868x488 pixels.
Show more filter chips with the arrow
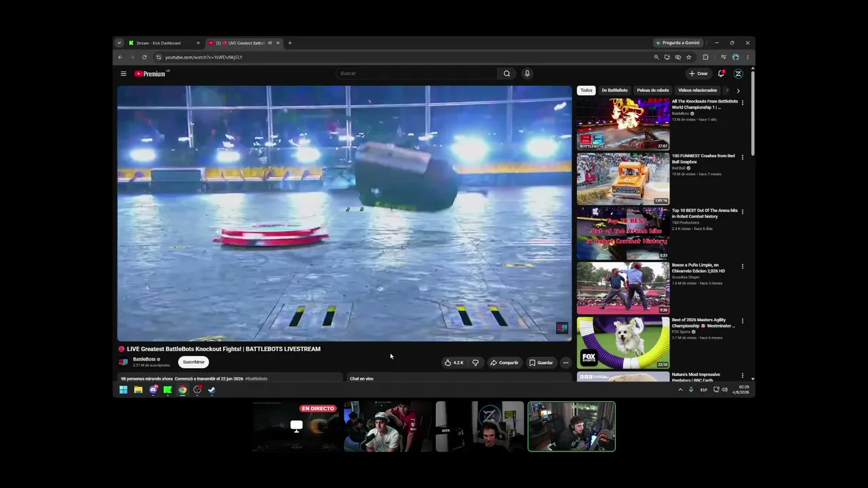click(738, 90)
